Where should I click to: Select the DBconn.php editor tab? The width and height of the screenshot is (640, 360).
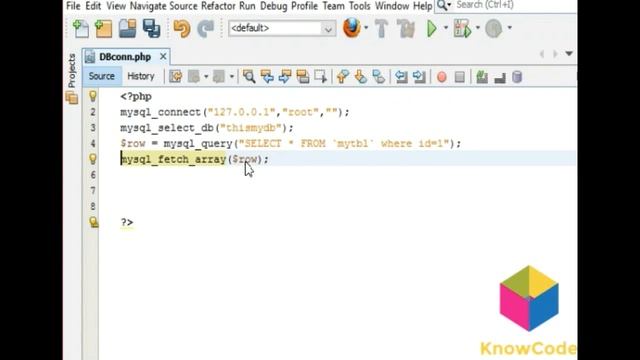point(125,57)
